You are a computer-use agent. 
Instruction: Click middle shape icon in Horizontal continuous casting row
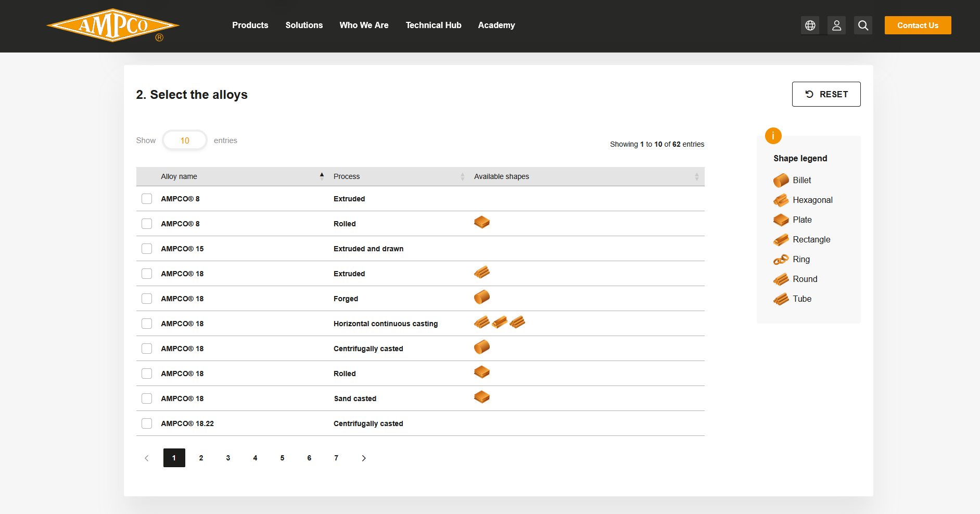click(500, 323)
